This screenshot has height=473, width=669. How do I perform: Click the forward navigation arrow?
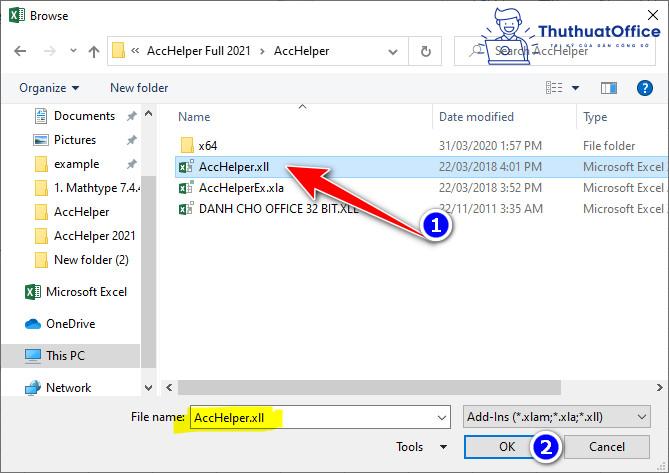50,52
